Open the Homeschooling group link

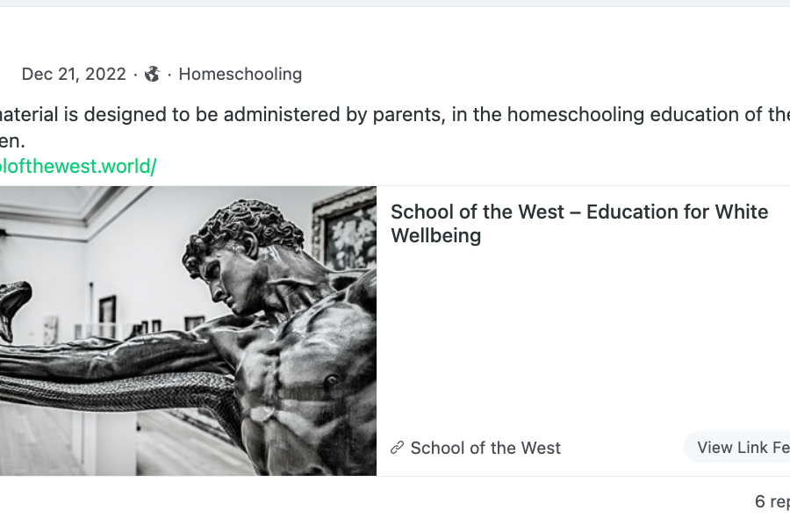point(241,74)
